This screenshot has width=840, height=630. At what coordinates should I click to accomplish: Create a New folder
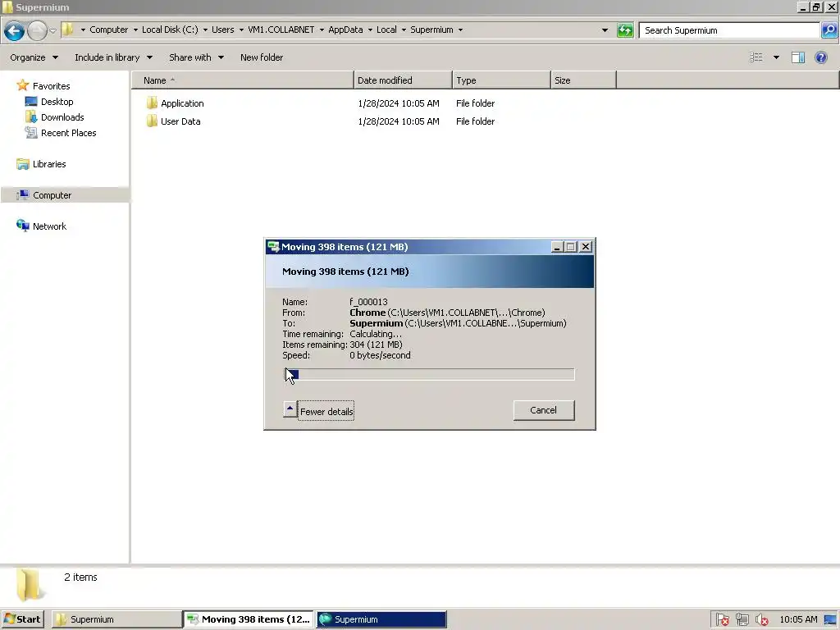(262, 57)
